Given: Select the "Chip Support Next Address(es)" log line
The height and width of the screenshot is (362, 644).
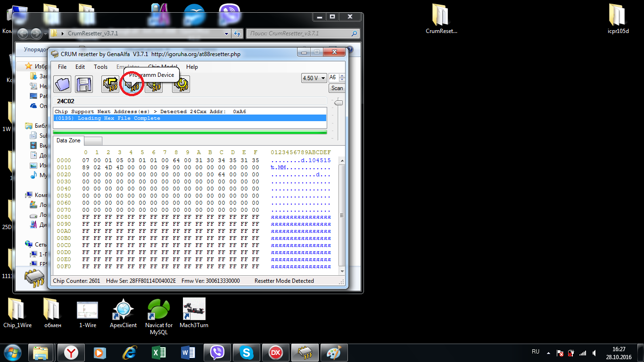Looking at the screenshot, I should click(x=190, y=112).
